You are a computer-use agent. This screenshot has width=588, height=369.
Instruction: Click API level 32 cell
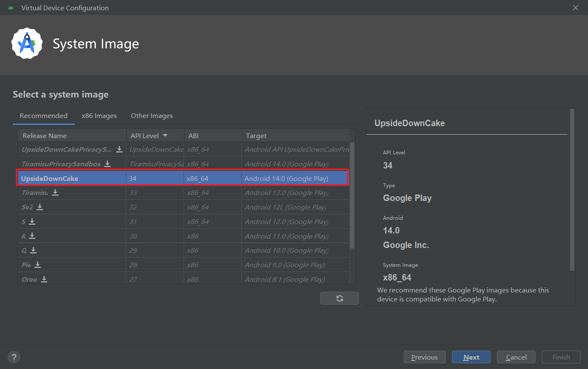click(x=155, y=207)
